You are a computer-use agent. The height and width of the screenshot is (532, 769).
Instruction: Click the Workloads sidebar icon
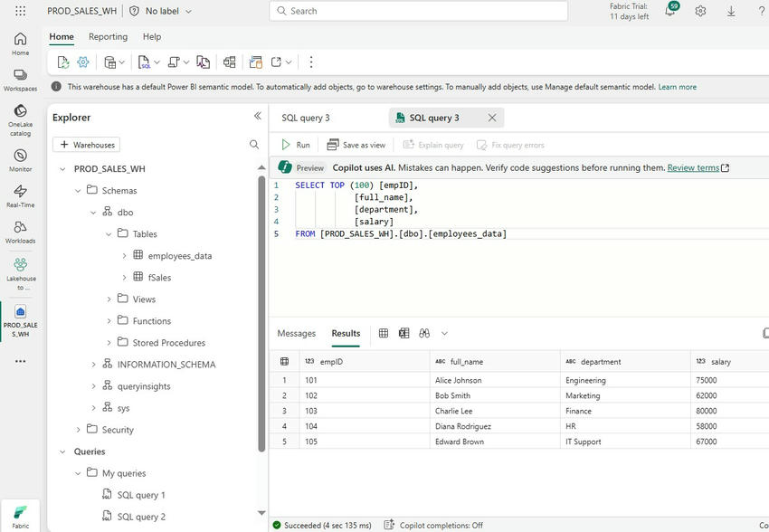click(20, 232)
